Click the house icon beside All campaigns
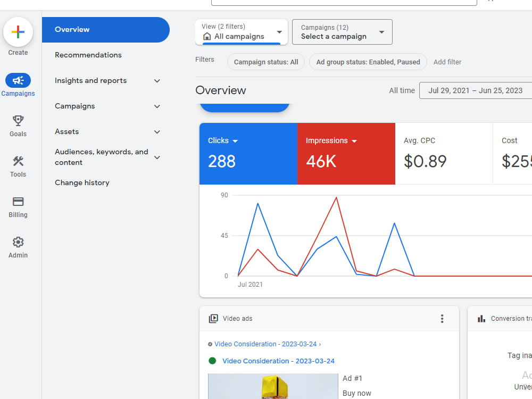532x399 pixels. coord(207,36)
